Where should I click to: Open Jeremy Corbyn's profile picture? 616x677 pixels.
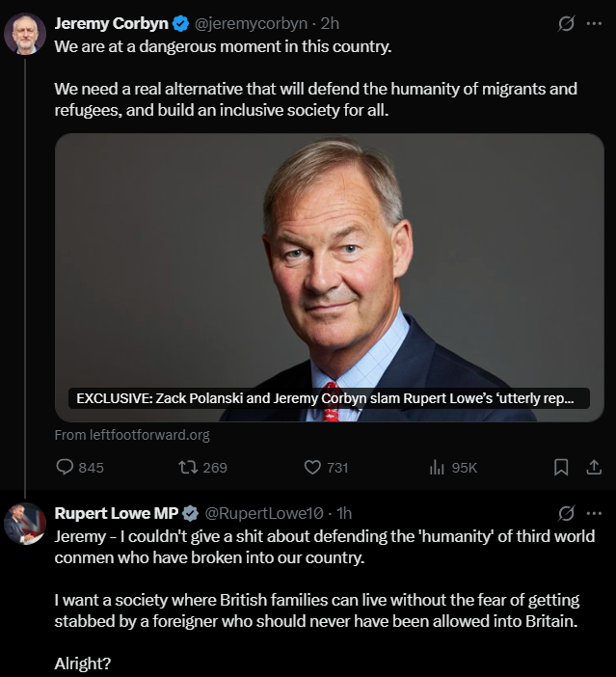point(24,35)
